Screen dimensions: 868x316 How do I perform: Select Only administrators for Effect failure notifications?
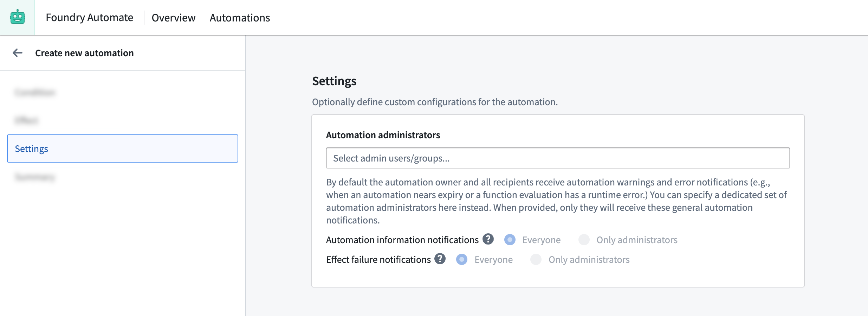[x=536, y=259]
